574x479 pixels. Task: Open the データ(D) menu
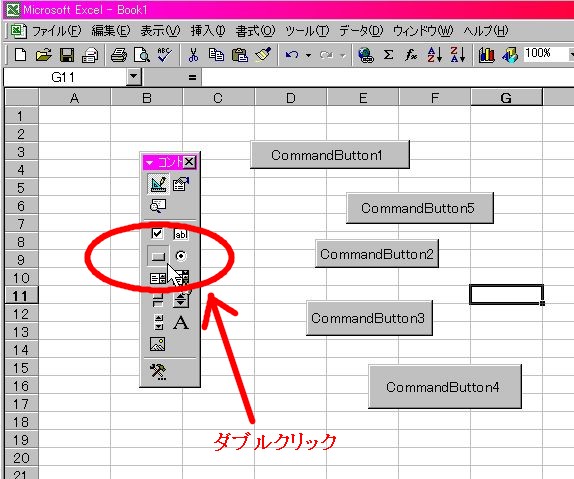(361, 31)
